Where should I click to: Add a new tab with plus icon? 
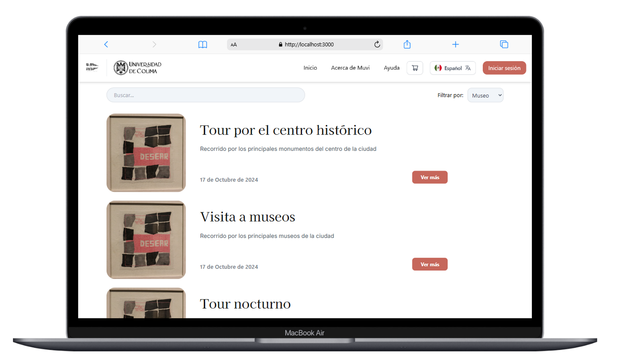[x=456, y=44]
